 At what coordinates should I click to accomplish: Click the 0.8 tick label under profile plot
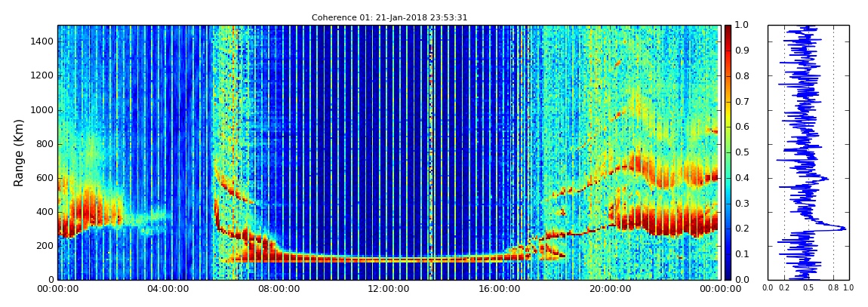coord(834,288)
